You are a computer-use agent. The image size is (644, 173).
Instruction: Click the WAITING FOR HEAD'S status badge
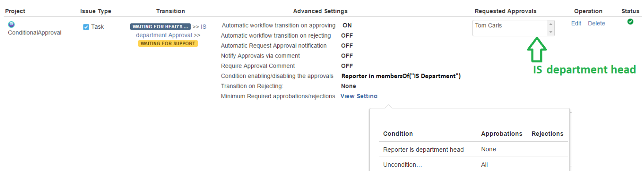(161, 27)
